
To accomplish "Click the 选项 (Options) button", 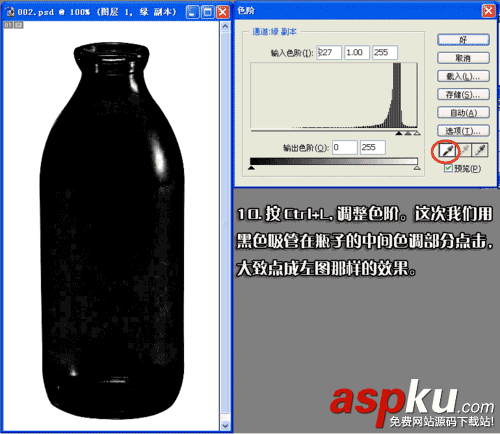I will click(x=463, y=131).
